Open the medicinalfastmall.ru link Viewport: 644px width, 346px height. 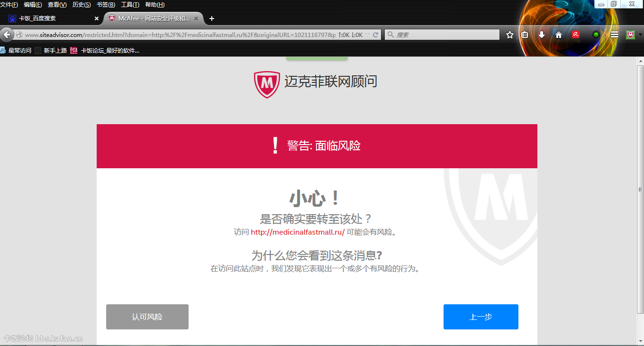click(298, 232)
